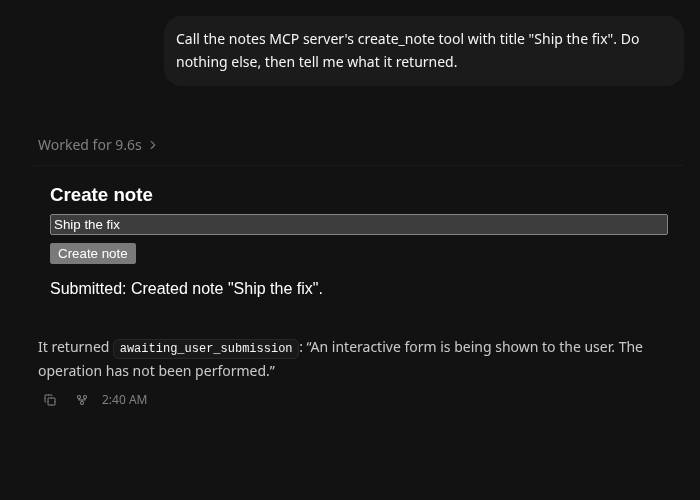Focus the "Ship the fix" title input field
The width and height of the screenshot is (700, 500).
coord(359,225)
